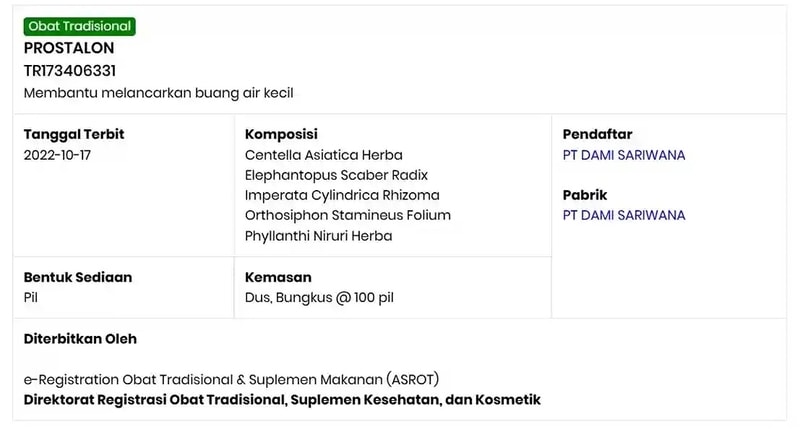Click the Diterbitkan Oleh heading
The image size is (800, 432).
click(80, 339)
